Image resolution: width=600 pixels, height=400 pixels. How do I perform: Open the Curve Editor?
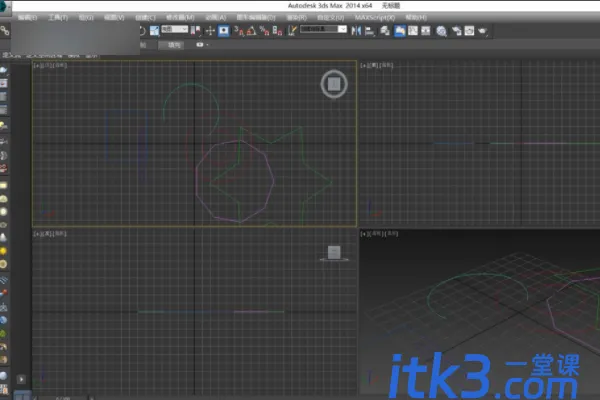coord(413,31)
